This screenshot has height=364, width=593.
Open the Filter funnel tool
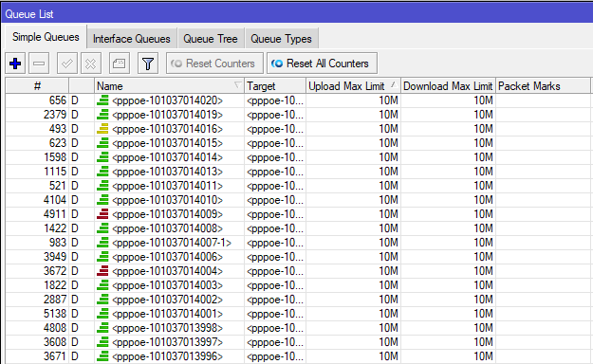(x=148, y=64)
